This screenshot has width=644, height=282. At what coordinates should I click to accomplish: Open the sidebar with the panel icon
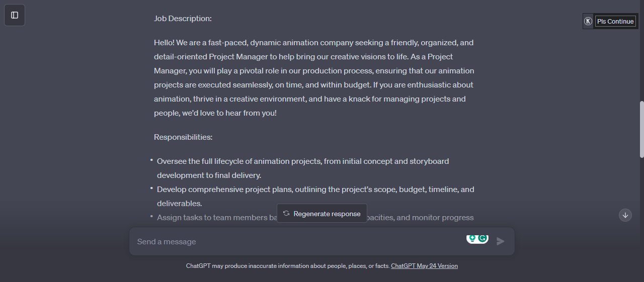click(15, 15)
